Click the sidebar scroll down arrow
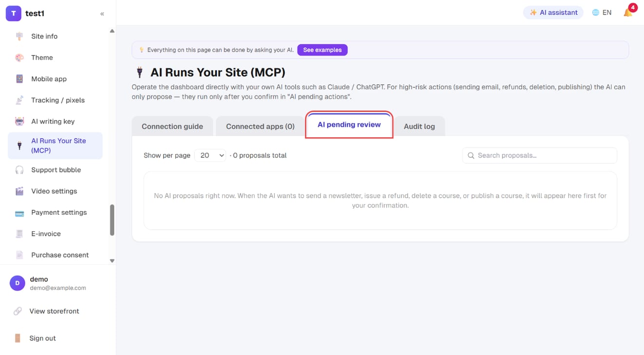Viewport: 644px width, 355px height. coord(112,261)
